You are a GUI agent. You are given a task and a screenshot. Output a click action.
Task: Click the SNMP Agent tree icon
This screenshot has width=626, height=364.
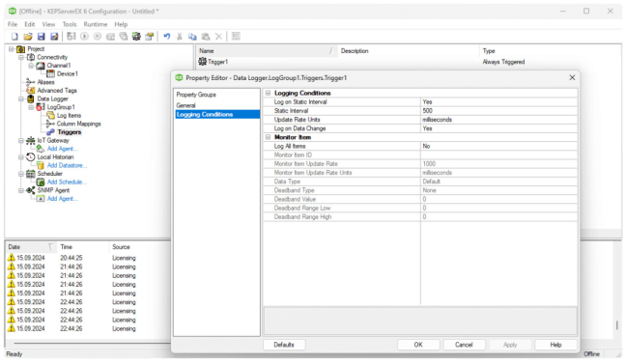click(31, 190)
